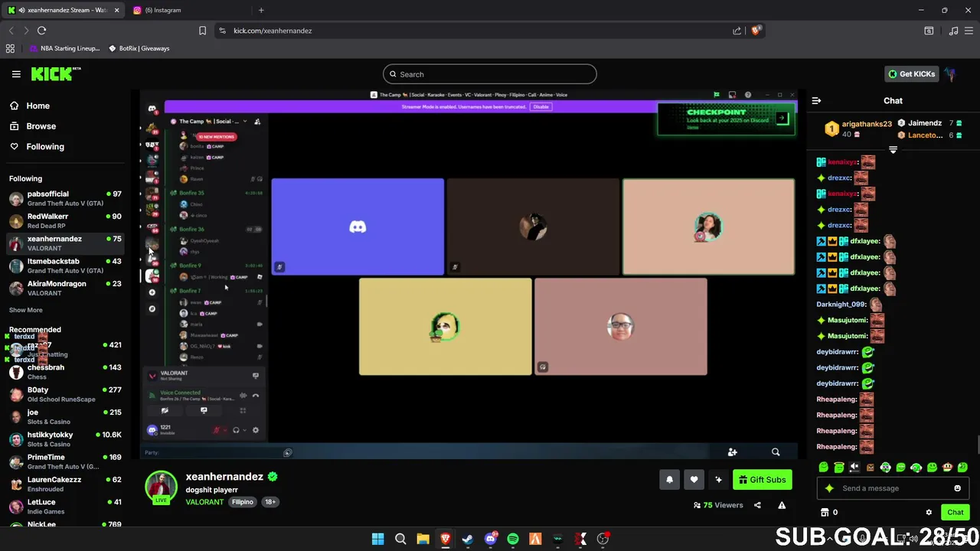Click the chat scrollbar
The width and height of the screenshot is (980, 551).
pos(977,444)
